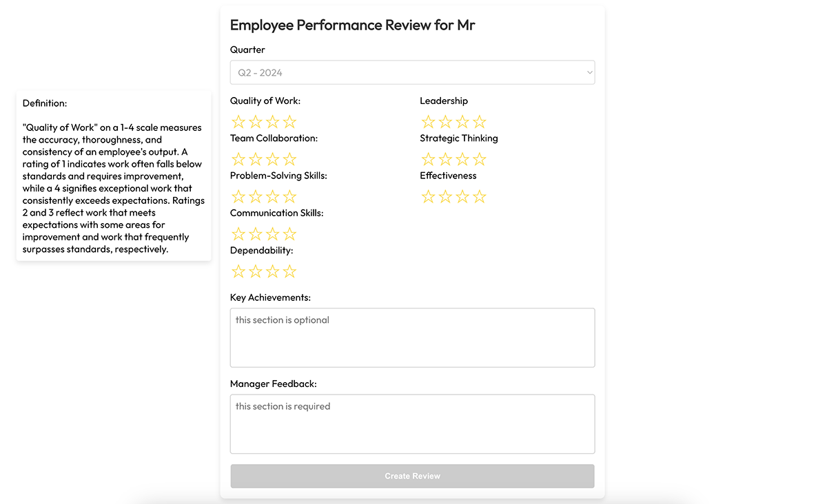Toggle the first star under Quality of Work
The image size is (827, 504).
pos(238,121)
